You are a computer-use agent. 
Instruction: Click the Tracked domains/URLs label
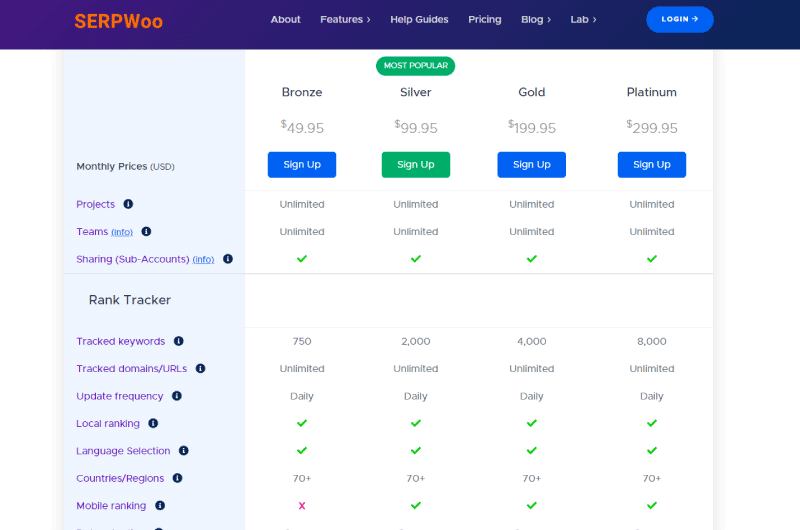pos(132,369)
